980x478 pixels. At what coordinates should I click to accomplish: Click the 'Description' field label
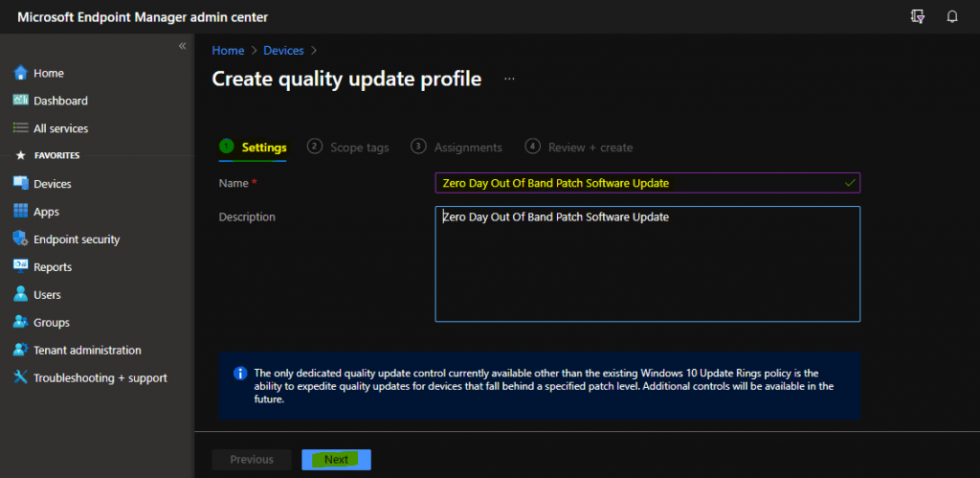tap(247, 217)
